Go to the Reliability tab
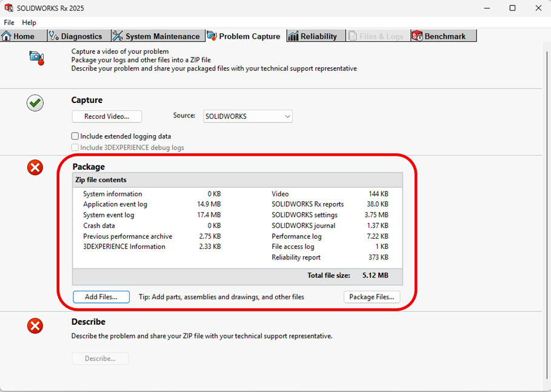 click(x=316, y=36)
